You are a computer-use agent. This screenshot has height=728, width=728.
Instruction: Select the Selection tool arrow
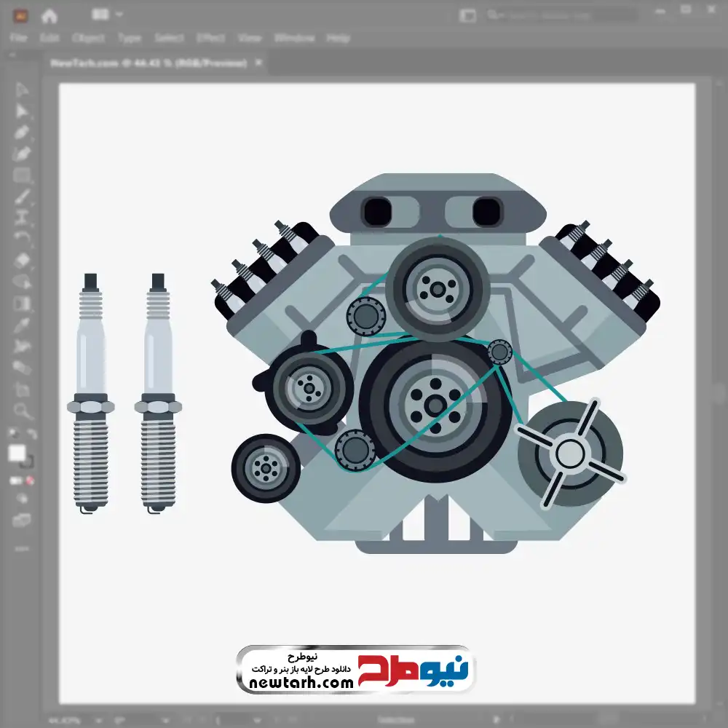22,90
